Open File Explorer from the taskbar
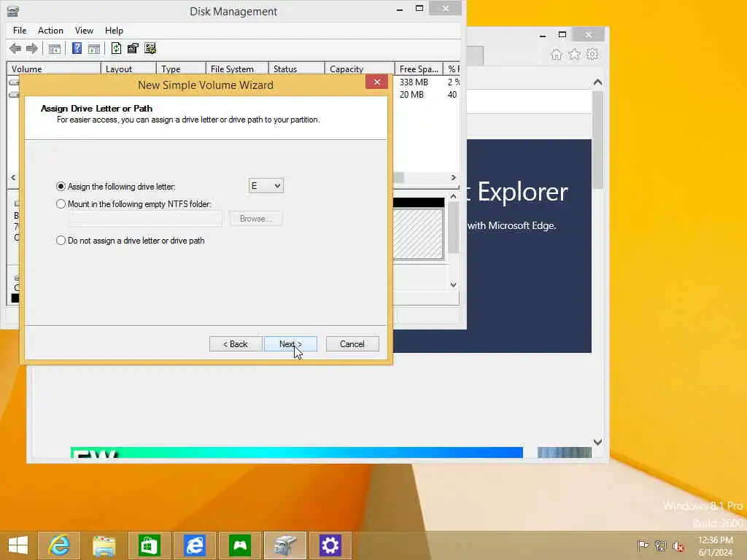This screenshot has width=747, height=560. (104, 545)
